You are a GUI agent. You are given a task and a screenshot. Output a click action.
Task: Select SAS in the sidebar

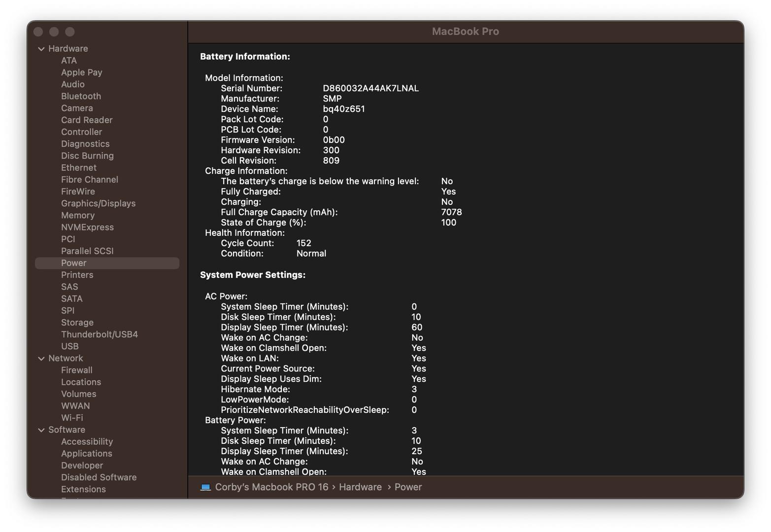coord(69,287)
